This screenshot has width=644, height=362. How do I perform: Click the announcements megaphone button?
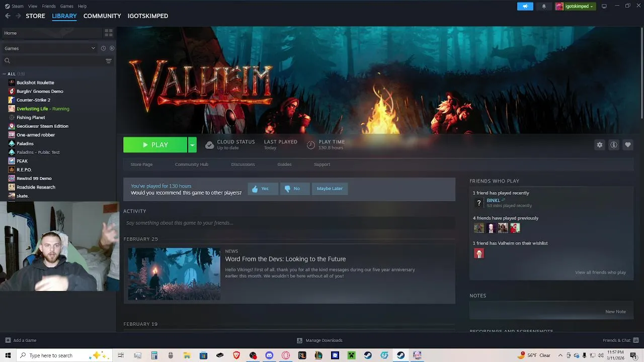[x=525, y=6]
